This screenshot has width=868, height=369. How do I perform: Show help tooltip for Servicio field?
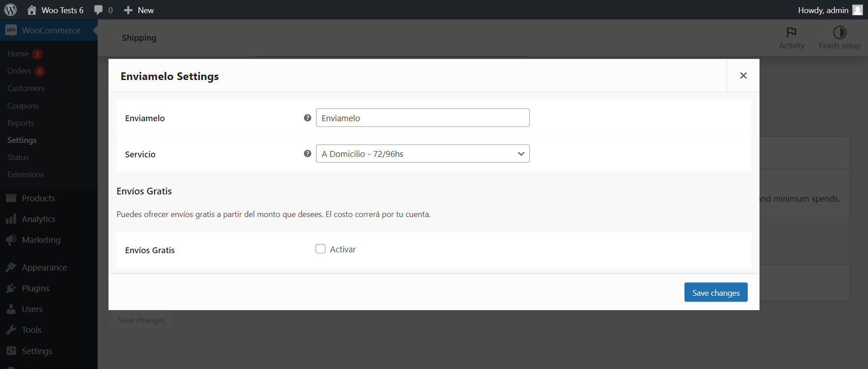coord(307,154)
